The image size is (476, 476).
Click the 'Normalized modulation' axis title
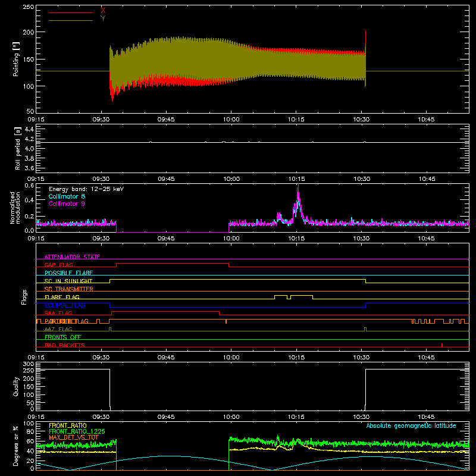[x=15, y=208]
